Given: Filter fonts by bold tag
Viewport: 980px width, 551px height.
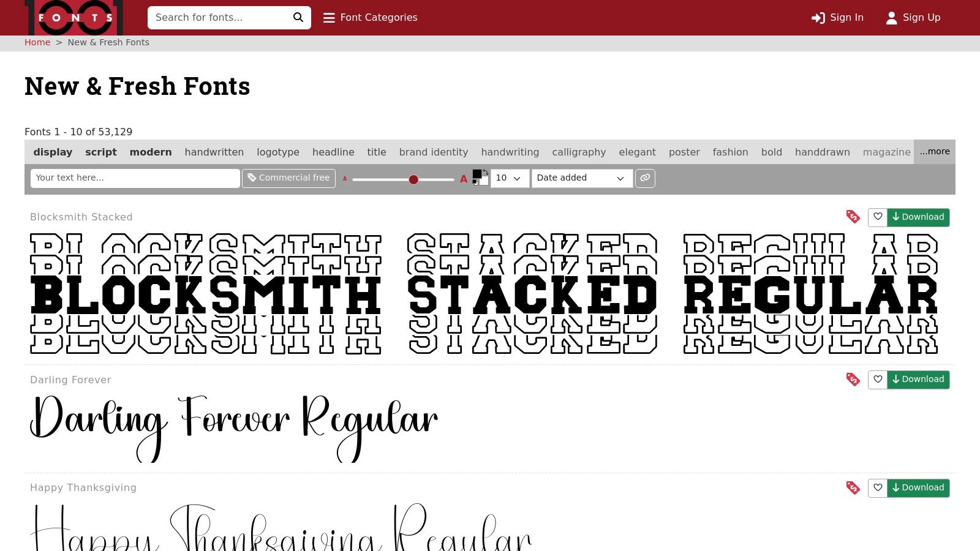Looking at the screenshot, I should point(772,152).
